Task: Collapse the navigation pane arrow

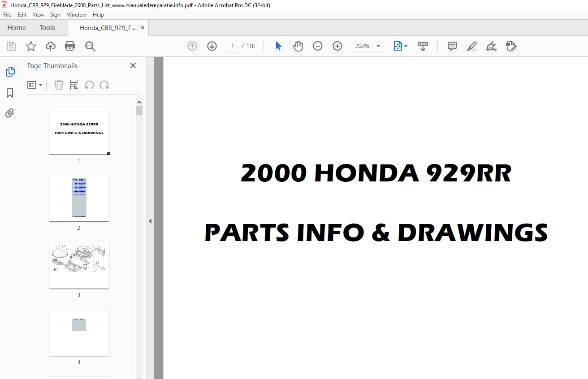Action: pos(150,221)
